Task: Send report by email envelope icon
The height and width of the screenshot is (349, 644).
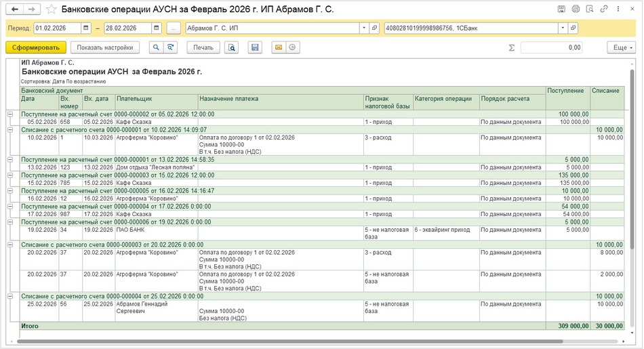Action: (x=277, y=47)
